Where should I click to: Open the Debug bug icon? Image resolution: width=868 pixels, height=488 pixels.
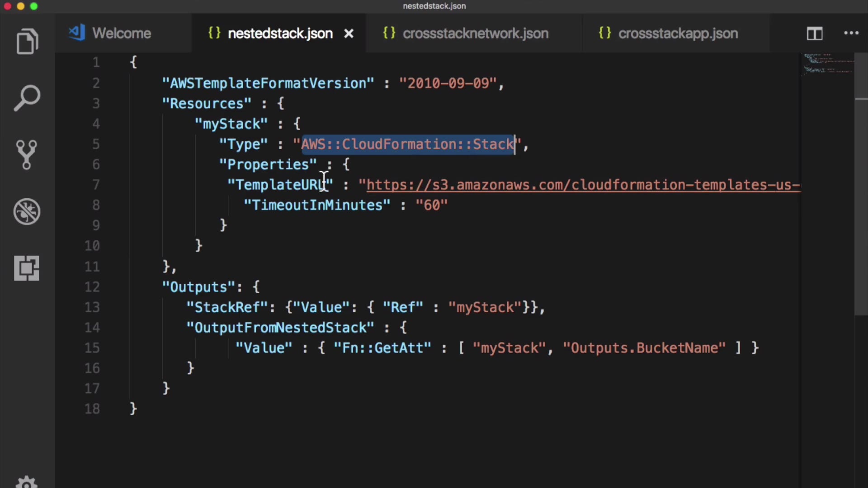(27, 211)
